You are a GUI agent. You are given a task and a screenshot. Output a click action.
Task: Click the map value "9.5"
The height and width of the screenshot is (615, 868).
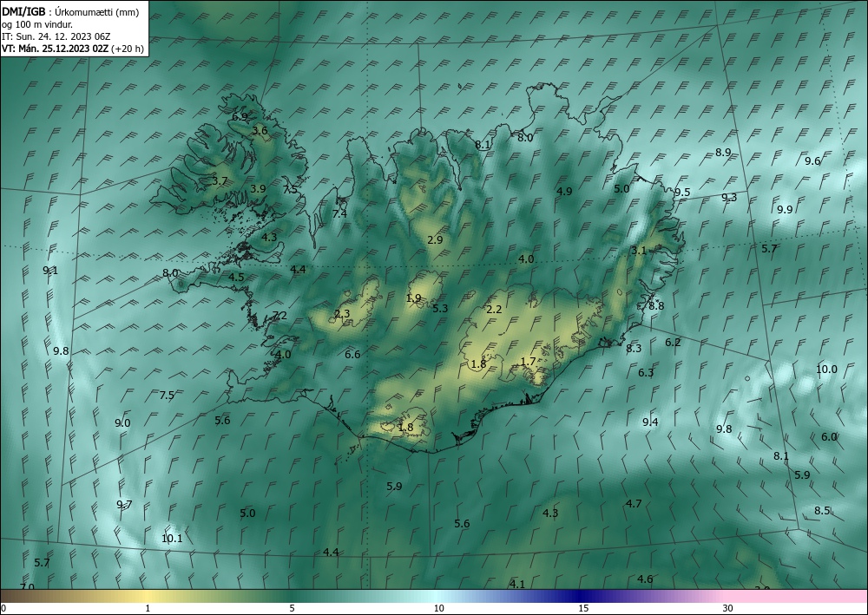pos(682,192)
